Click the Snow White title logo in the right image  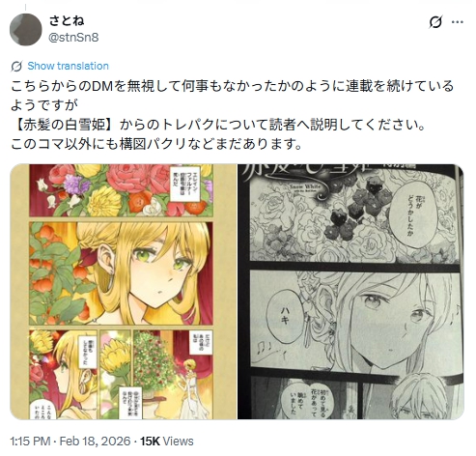(x=304, y=188)
